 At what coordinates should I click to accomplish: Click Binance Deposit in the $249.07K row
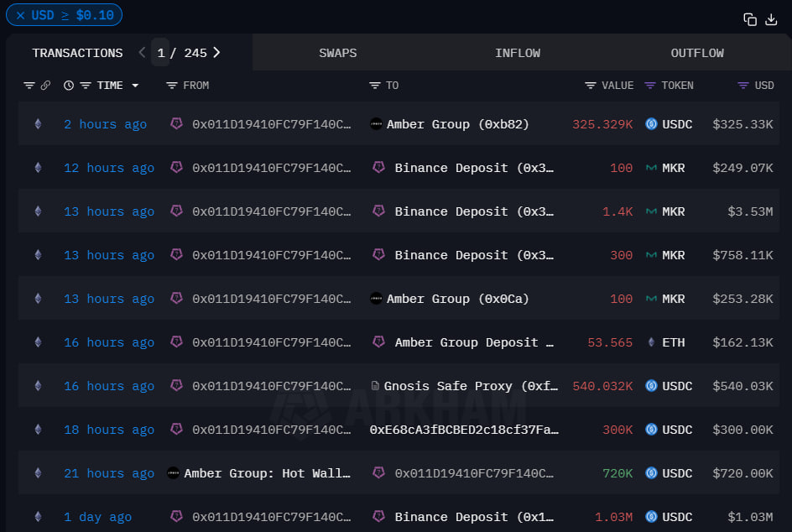click(474, 168)
